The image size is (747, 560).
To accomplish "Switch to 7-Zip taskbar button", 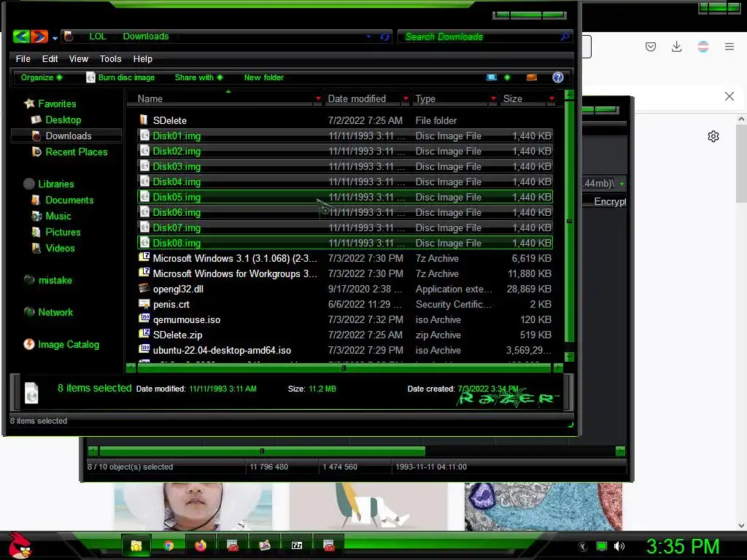I will point(297,545).
